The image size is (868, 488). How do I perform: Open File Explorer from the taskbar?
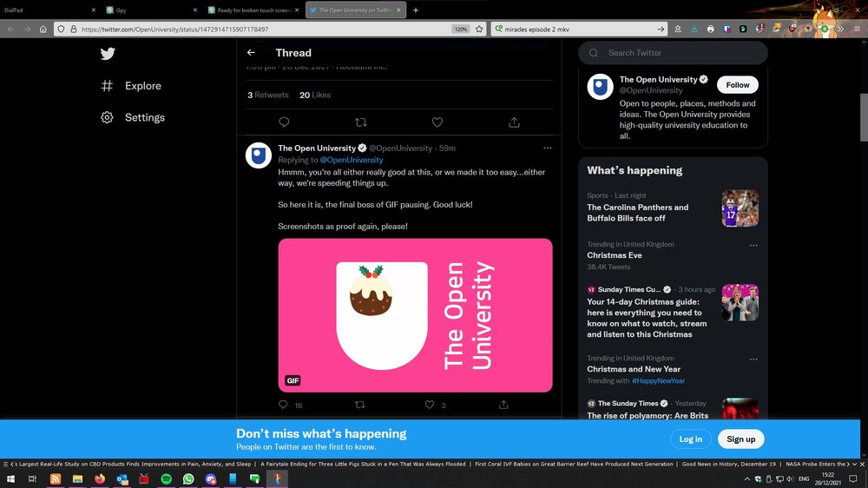(77, 479)
